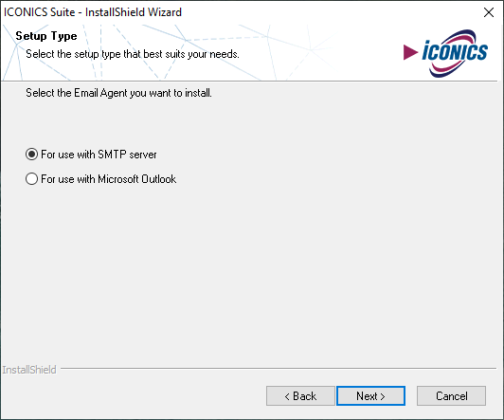Click the separator line beside InstallShield
Screen dimensions: 504x420
coord(279,368)
